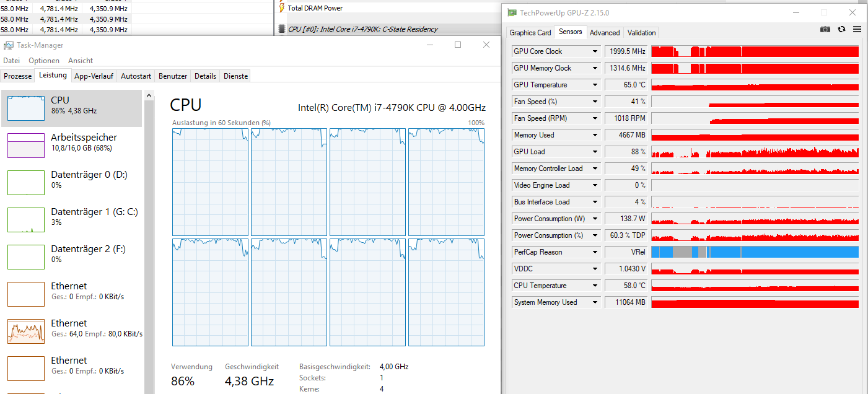
Task: Take a GPU-Z screenshot with camera icon
Action: pos(825,29)
